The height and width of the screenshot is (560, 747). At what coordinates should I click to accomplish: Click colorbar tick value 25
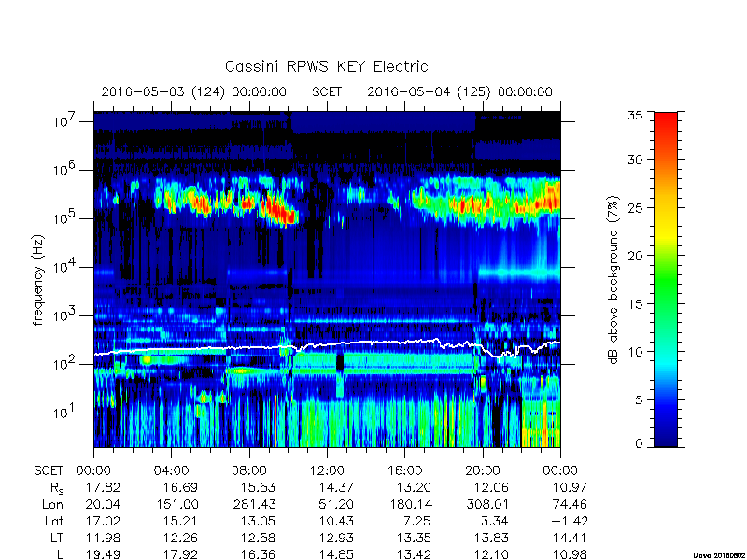[635, 207]
